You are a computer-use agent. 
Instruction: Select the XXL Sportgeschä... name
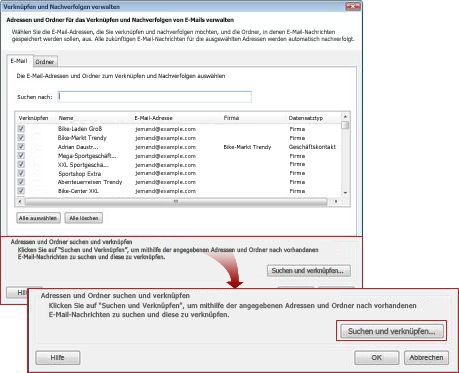(x=83, y=165)
